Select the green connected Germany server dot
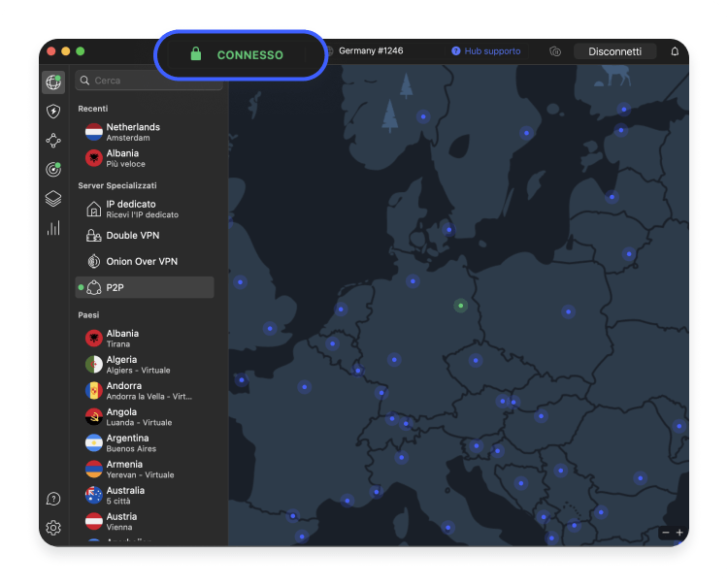 (x=460, y=306)
